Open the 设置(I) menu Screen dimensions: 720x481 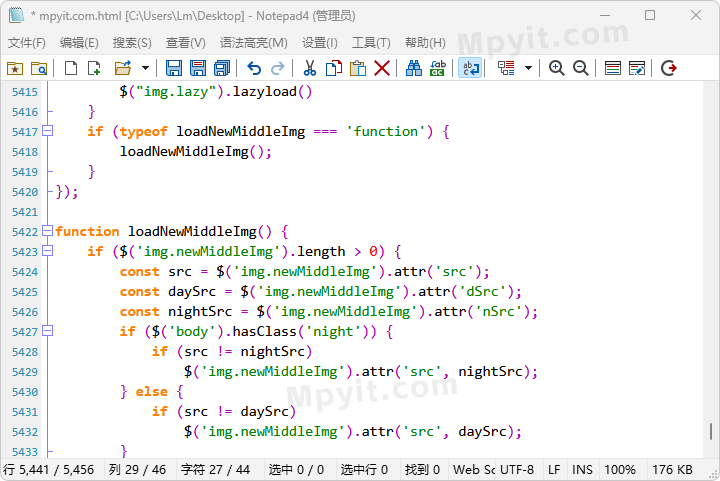coord(320,43)
